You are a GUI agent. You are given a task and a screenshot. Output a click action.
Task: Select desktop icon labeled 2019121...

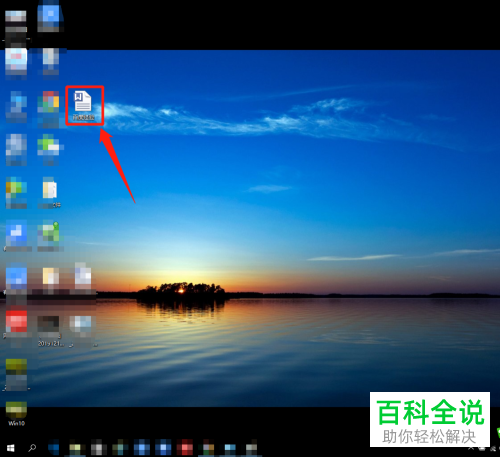50,331
